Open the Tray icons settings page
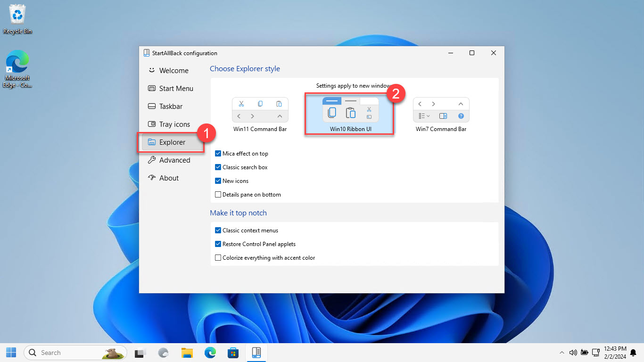The width and height of the screenshot is (644, 362). click(x=173, y=124)
